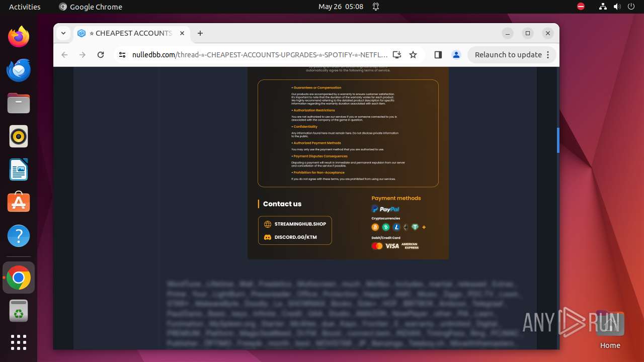The image size is (644, 362).
Task: Click 'Guarantees or Compensation' heading
Action: (317, 87)
